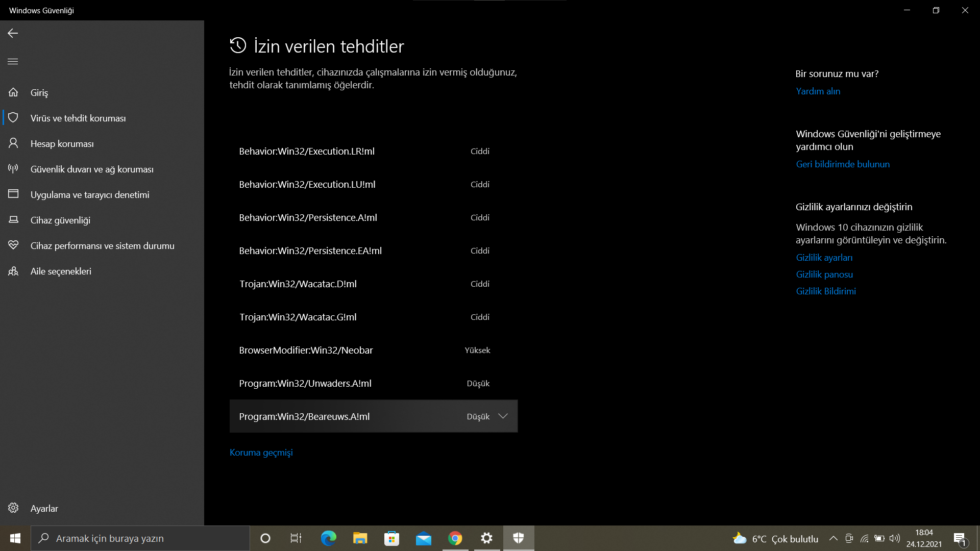This screenshot has height=551, width=980.
Task: Expand Program:Win32/Beareuws.A!ml chevron
Action: (503, 416)
